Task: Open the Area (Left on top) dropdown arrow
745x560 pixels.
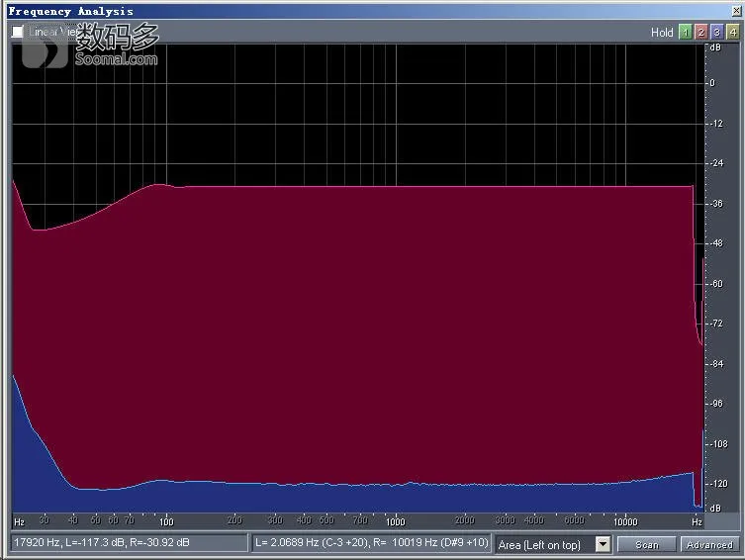Action: 603,544
